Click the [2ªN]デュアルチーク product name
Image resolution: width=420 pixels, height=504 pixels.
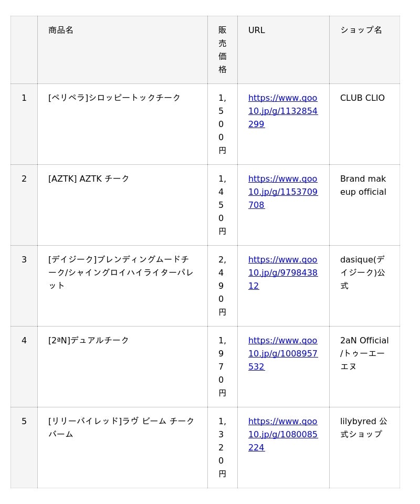point(89,340)
